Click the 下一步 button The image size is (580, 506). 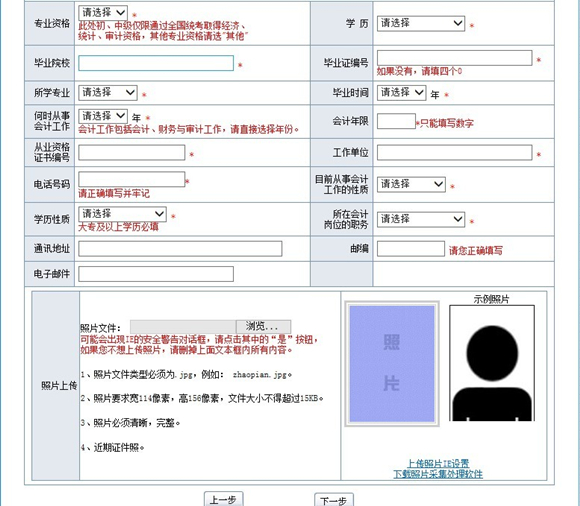[334, 500]
